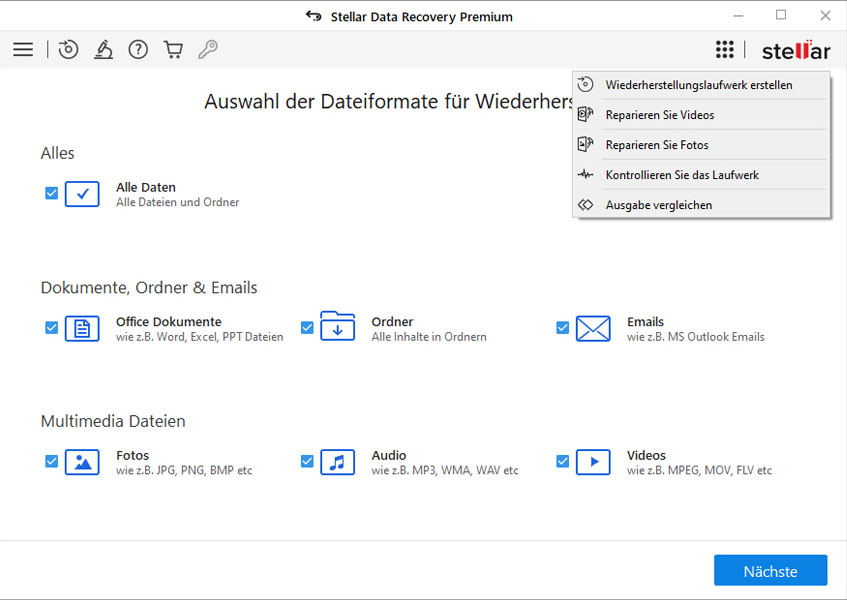Click the "Stellar Data Recovery Premium" window title
The width and height of the screenshot is (847, 600).
pos(421,17)
